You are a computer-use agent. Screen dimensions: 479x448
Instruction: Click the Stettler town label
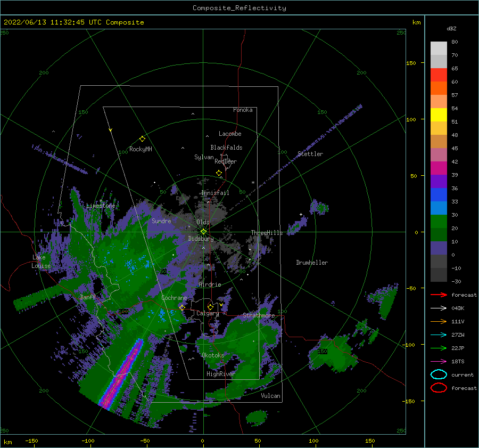tap(310, 154)
